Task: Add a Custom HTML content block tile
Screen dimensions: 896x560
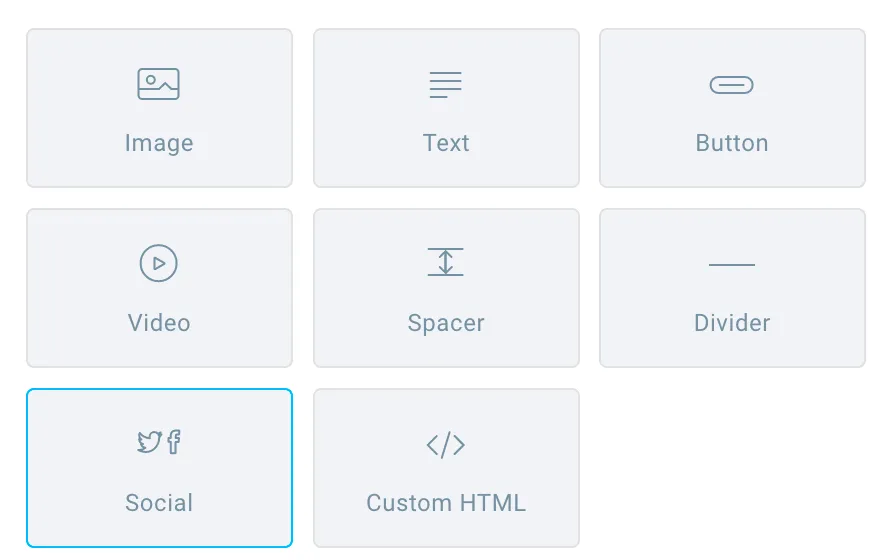Action: 446,468
